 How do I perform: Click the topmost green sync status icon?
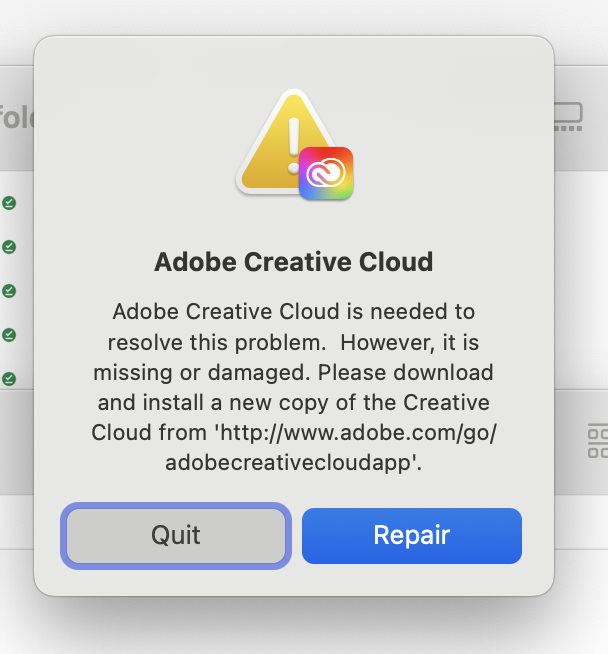[x=9, y=203]
